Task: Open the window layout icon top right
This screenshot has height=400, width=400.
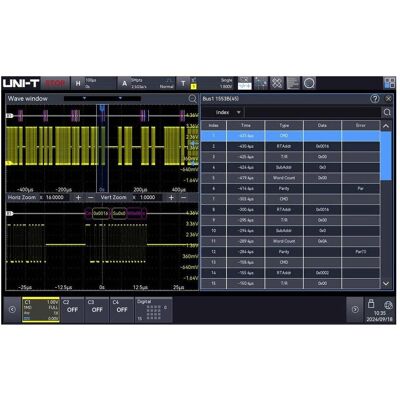Action: (x=389, y=83)
